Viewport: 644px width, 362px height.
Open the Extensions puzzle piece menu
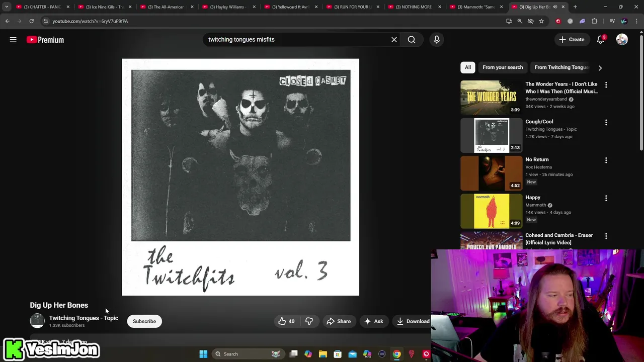coord(594,21)
